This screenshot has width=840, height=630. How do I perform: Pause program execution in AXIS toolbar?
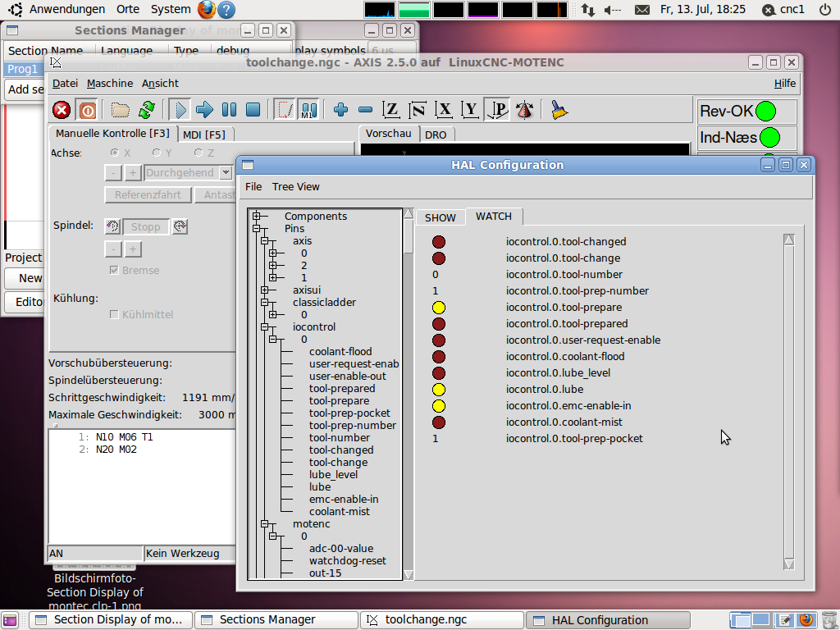230,111
